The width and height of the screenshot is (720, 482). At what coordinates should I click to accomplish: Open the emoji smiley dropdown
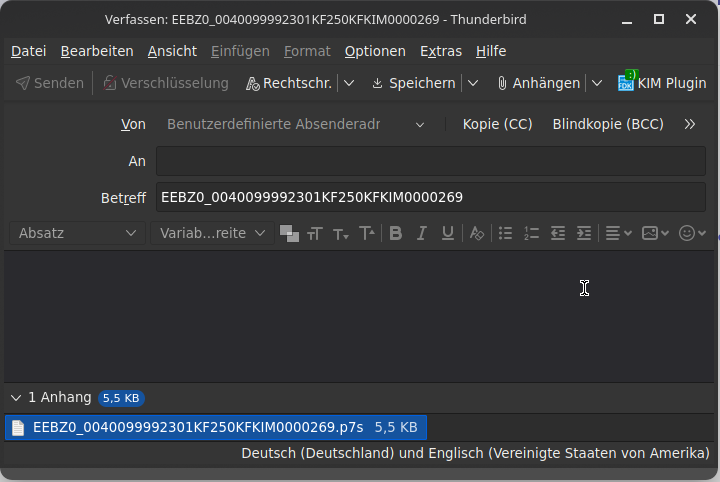pos(692,234)
